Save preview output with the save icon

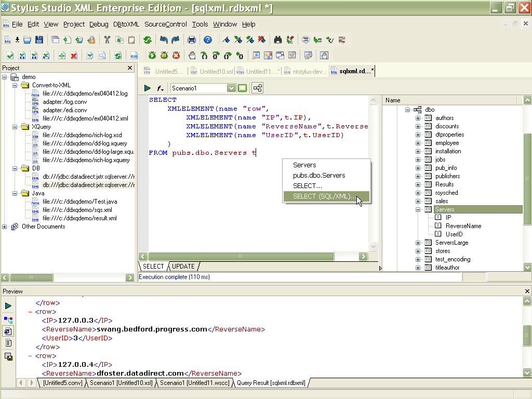tap(9, 357)
